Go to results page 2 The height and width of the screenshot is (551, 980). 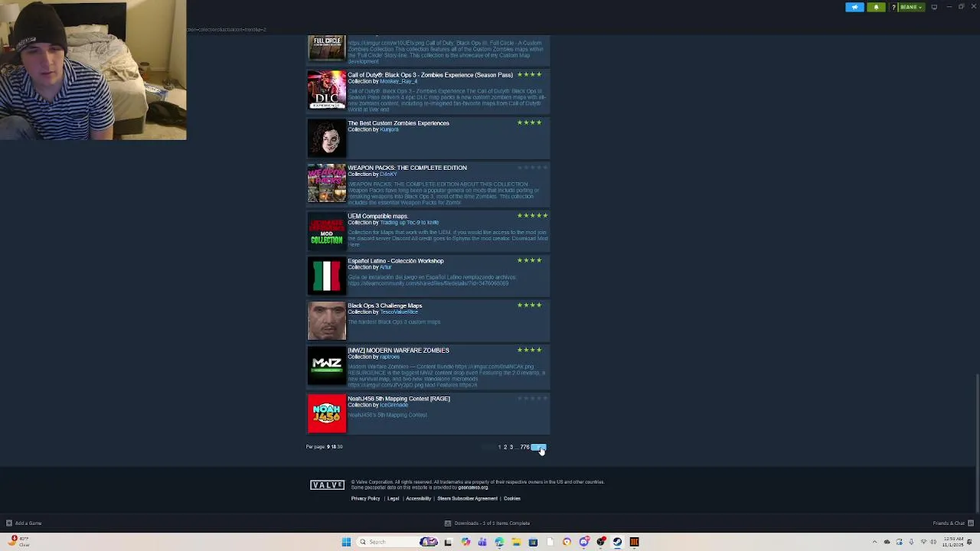click(x=505, y=447)
